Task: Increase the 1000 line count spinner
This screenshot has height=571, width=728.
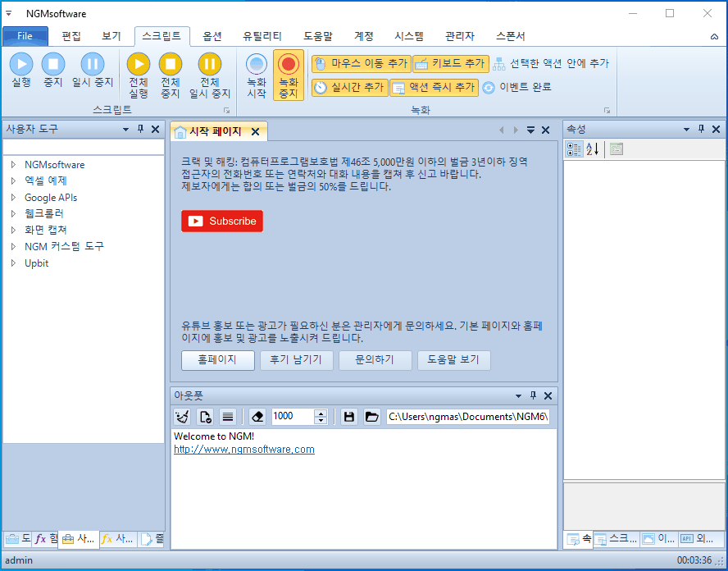Action: pyautogui.click(x=321, y=413)
